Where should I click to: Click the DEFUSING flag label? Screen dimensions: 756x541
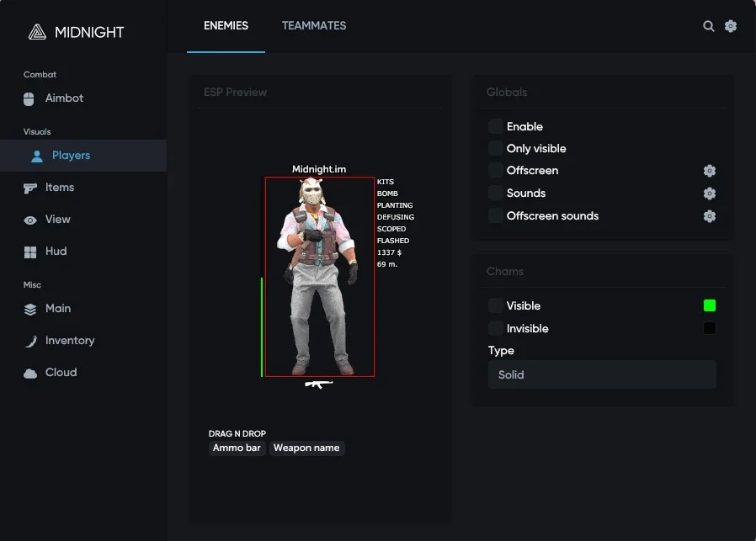click(x=396, y=217)
